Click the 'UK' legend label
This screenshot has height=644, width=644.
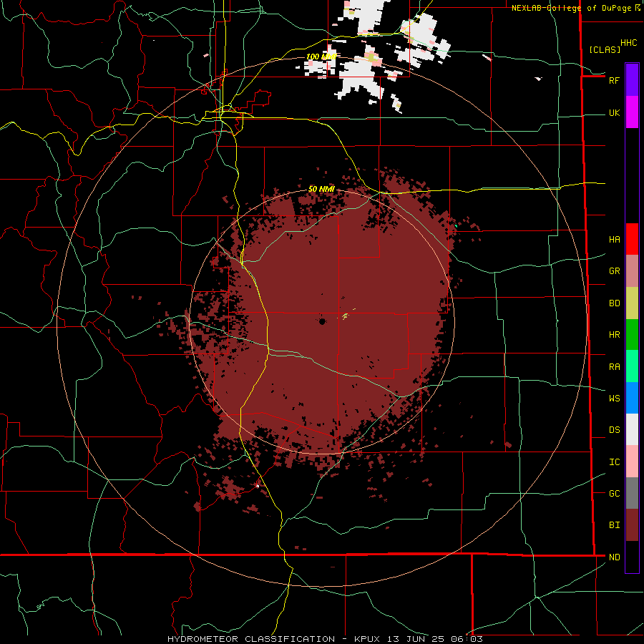tap(615, 112)
